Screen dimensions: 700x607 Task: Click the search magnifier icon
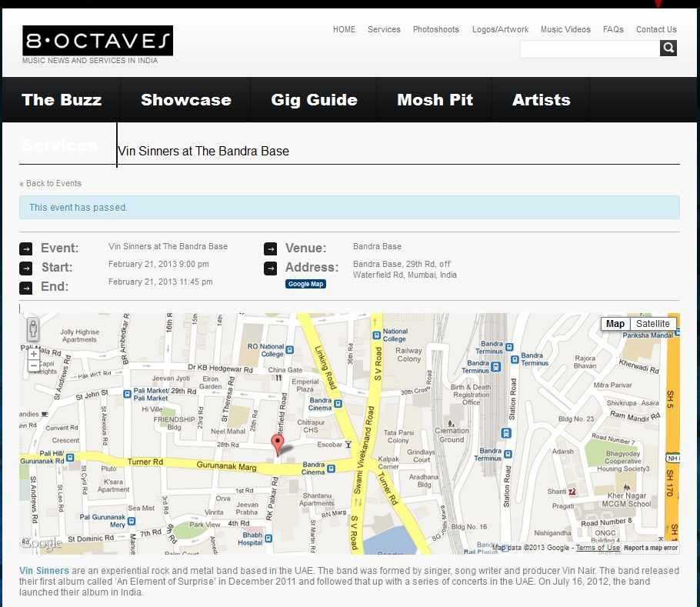668,48
